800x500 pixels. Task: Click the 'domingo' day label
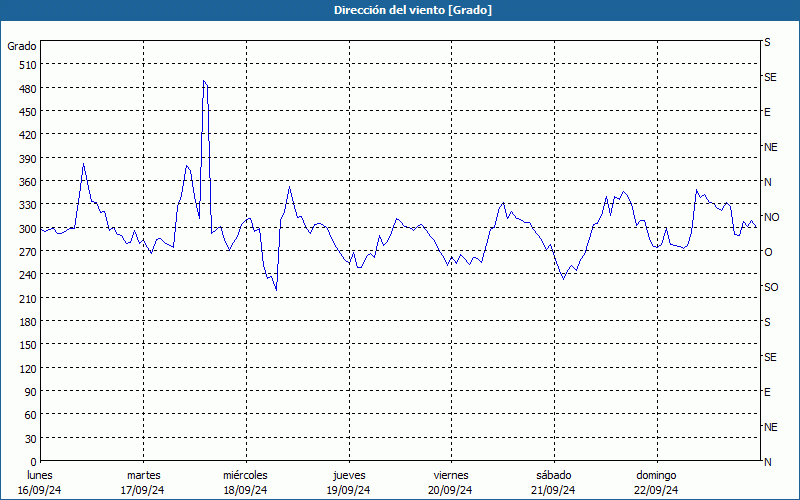[656, 476]
